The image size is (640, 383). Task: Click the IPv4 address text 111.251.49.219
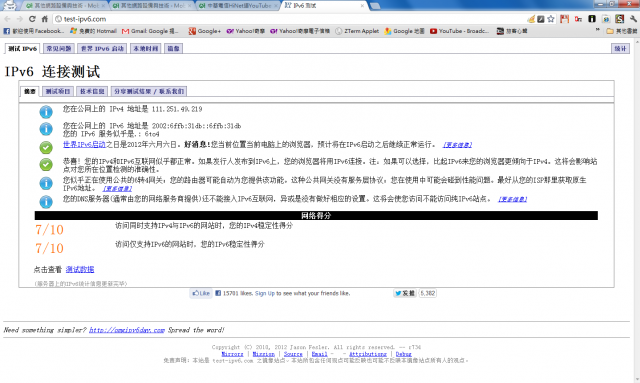(177, 109)
